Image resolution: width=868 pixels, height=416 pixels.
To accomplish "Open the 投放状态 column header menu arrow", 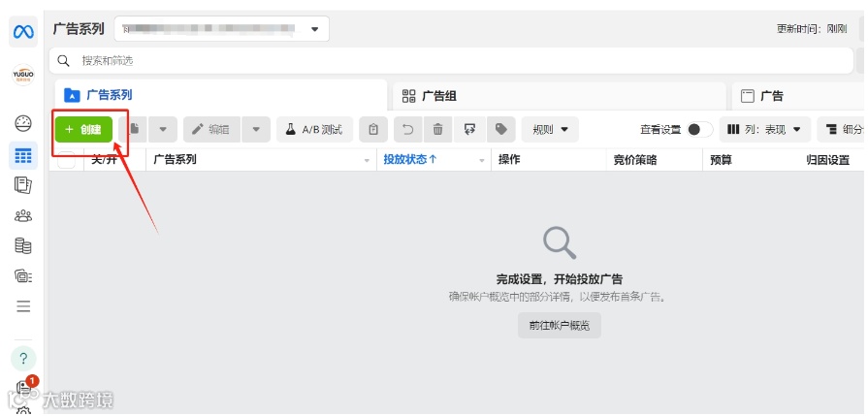I will point(482,160).
